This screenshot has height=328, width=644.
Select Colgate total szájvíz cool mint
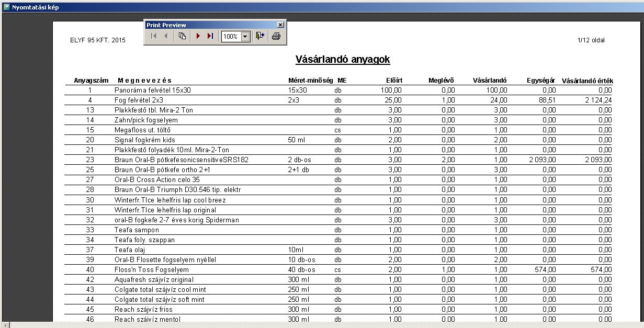pyautogui.click(x=160, y=289)
